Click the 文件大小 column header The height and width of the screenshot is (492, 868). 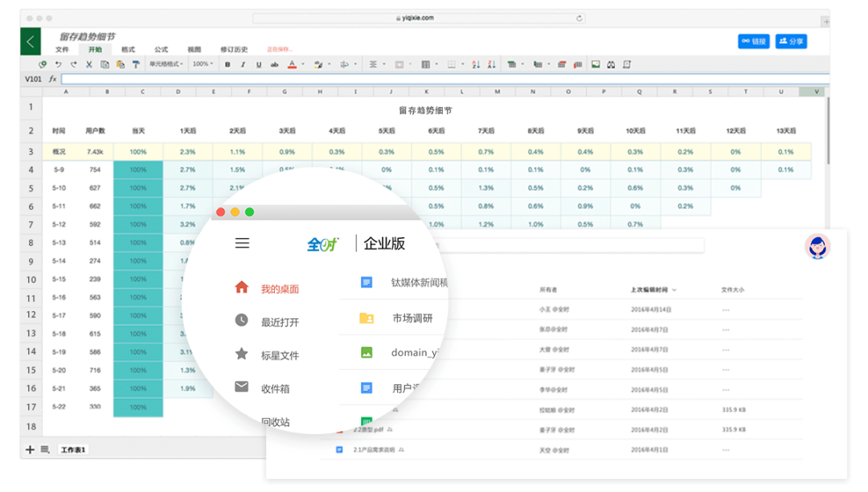(733, 290)
